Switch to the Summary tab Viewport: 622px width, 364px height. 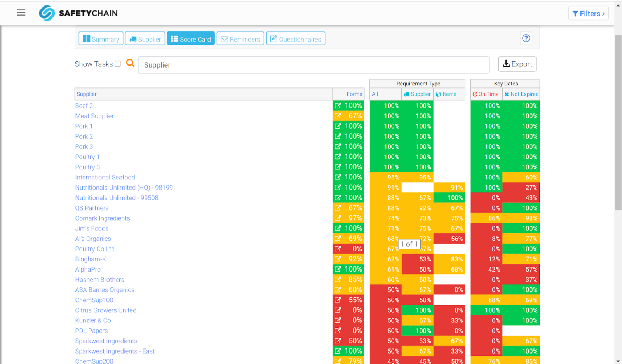coord(101,39)
